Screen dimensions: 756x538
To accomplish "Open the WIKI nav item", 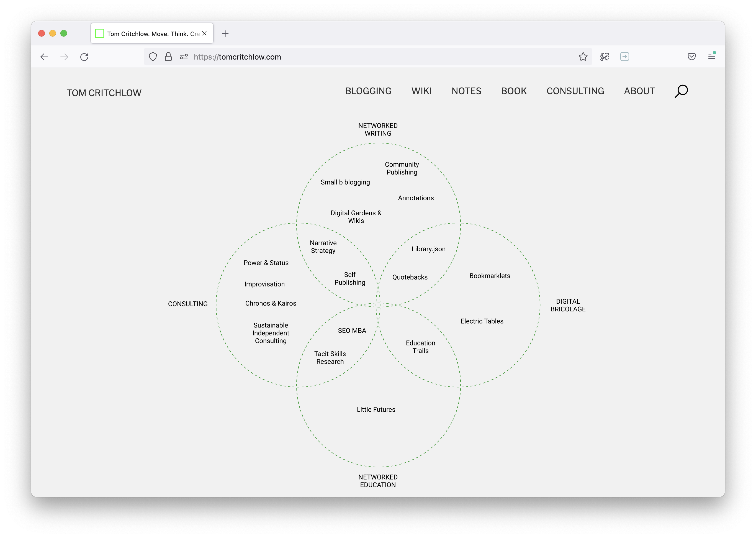I will 421,91.
